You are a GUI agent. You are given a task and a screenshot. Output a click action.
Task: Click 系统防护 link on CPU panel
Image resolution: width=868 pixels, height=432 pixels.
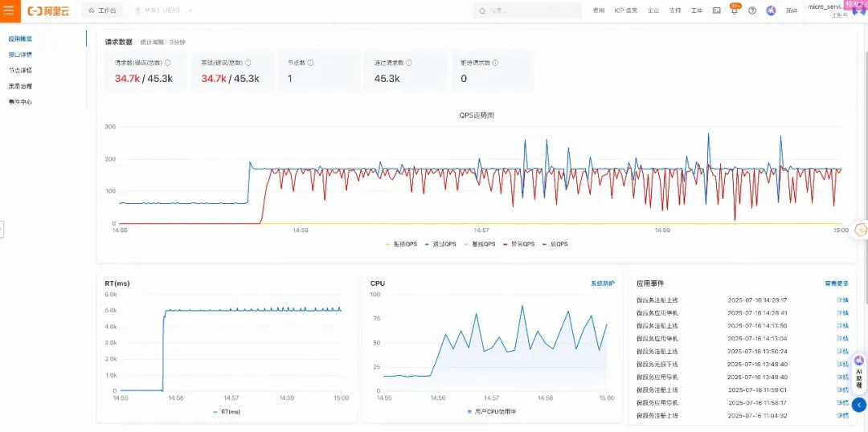[602, 283]
